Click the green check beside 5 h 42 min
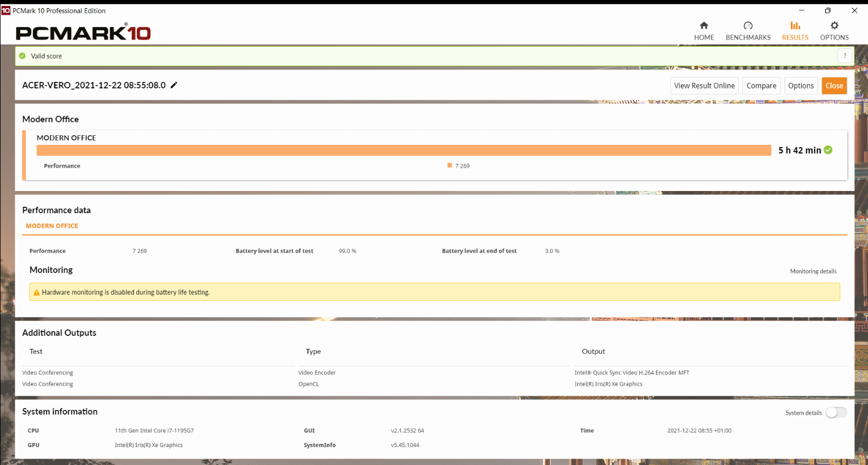This screenshot has height=465, width=868. click(828, 150)
